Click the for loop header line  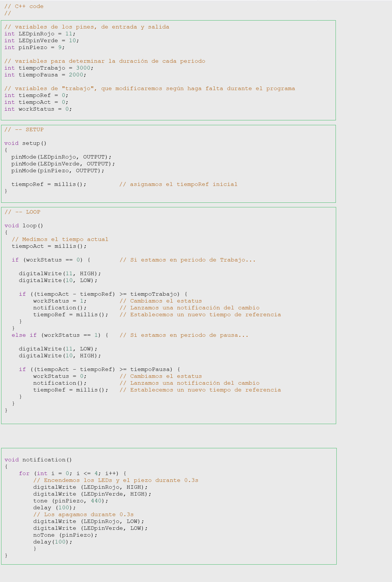tap(72, 473)
